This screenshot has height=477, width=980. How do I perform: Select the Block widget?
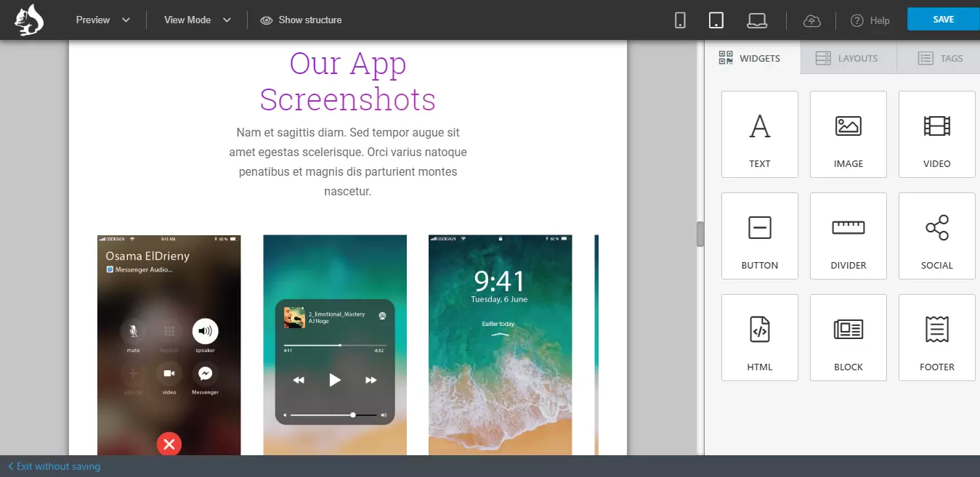click(x=848, y=338)
